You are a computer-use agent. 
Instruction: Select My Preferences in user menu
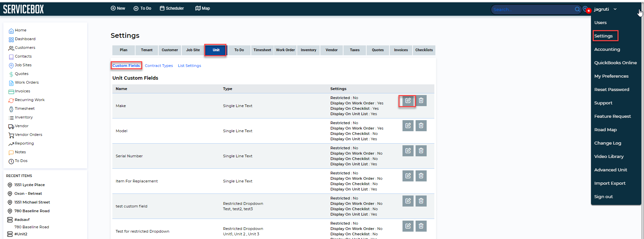611,76
